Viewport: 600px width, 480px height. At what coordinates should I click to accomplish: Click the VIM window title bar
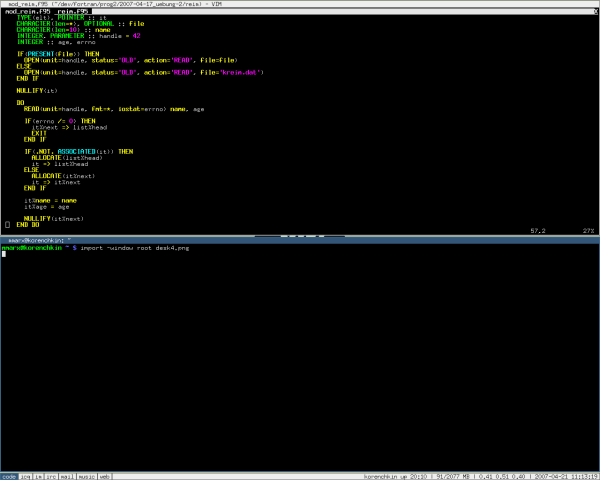(300, 4)
